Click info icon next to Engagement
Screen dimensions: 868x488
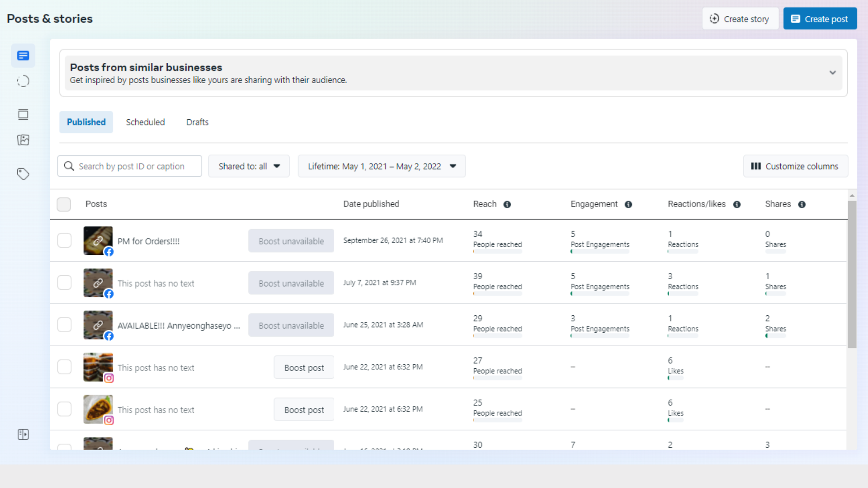pyautogui.click(x=628, y=204)
